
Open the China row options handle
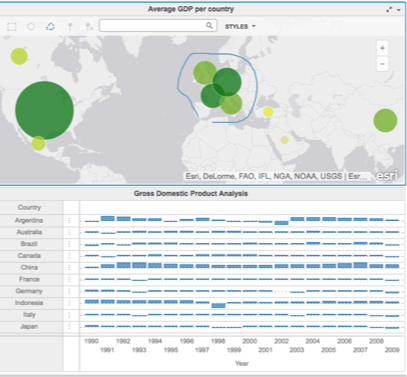(x=69, y=268)
